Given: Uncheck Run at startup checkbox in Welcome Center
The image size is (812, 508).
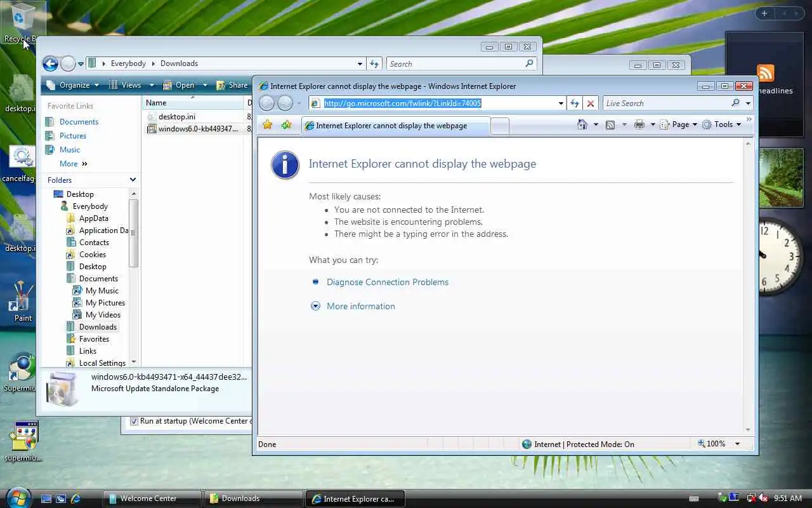Looking at the screenshot, I should (x=134, y=421).
